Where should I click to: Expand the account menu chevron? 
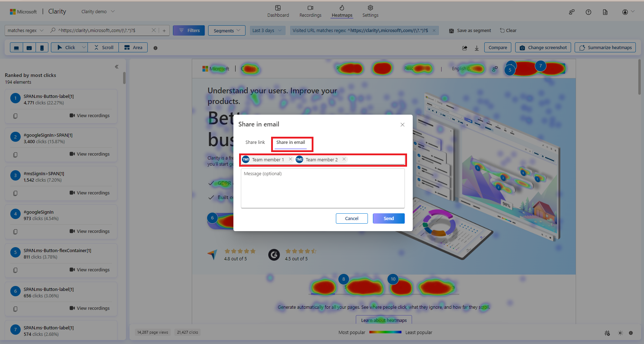point(633,11)
